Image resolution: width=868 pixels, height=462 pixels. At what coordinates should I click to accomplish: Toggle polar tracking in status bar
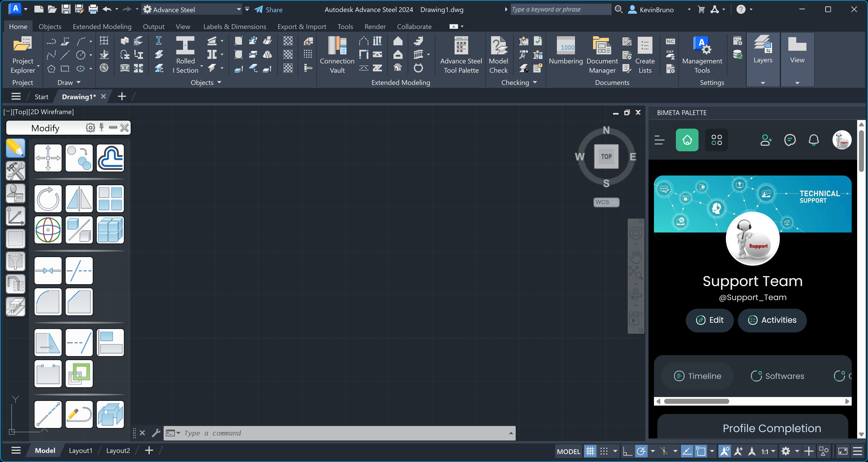pos(641,451)
